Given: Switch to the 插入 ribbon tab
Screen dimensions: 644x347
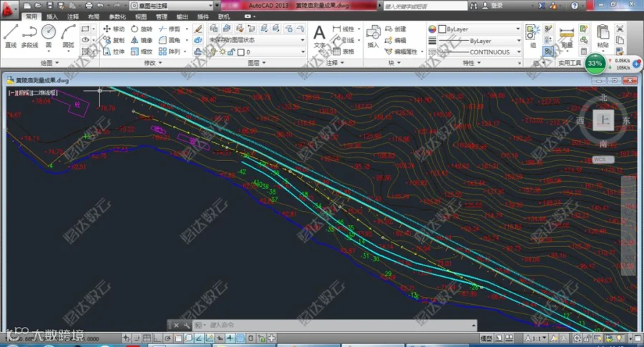Looking at the screenshot, I should click(52, 16).
